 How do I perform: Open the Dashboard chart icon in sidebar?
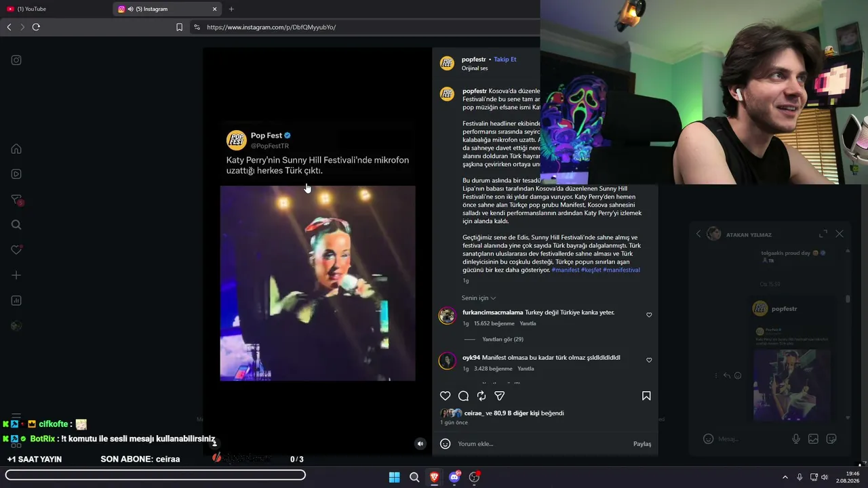click(x=16, y=300)
